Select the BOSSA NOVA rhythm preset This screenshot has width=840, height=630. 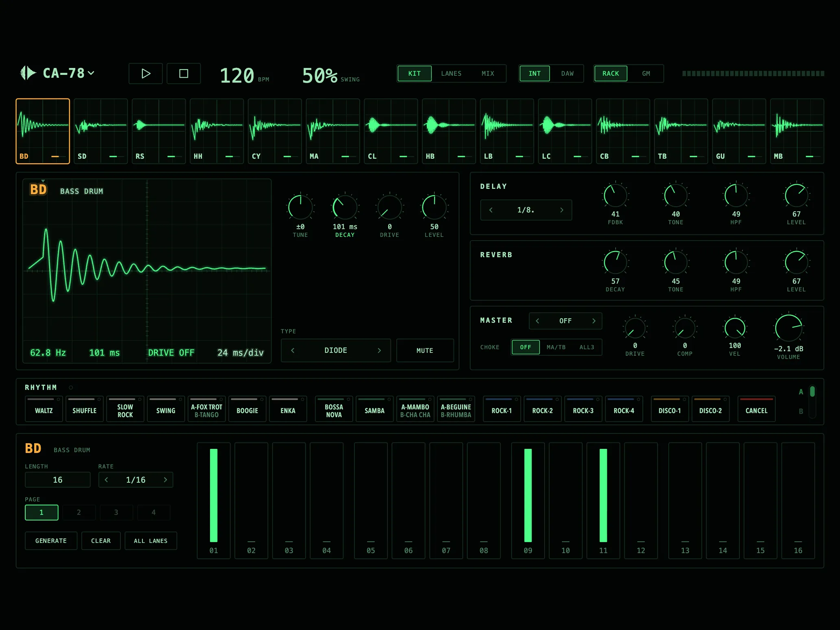[x=334, y=409]
